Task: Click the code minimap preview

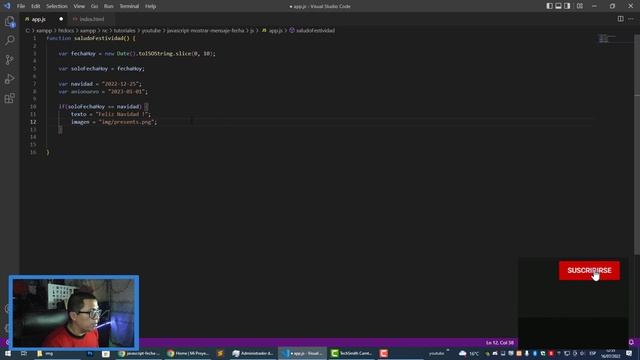Action: click(x=606, y=39)
